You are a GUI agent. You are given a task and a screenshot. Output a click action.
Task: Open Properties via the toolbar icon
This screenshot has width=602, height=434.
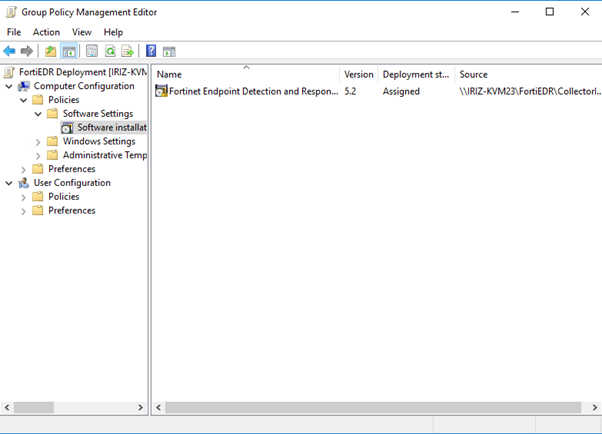pos(92,51)
